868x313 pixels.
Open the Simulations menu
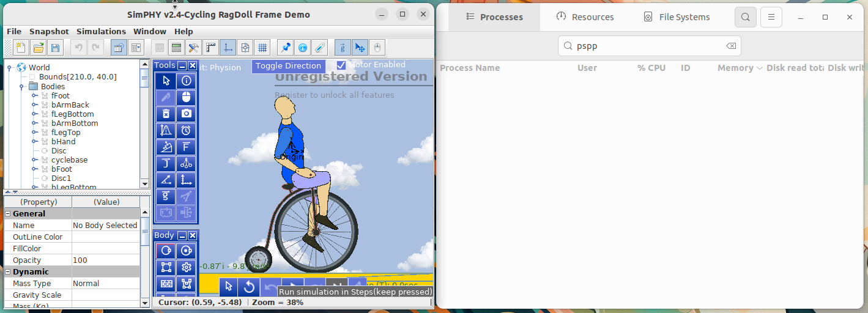[x=102, y=31]
